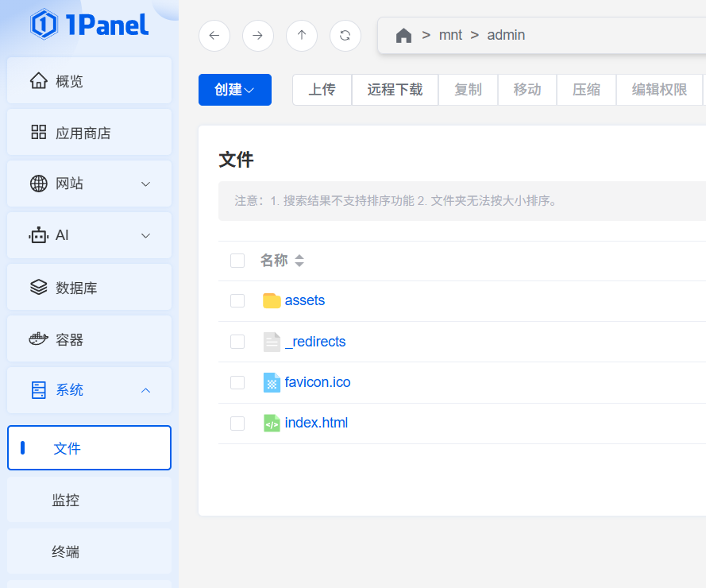Click the 1Panel logo
The width and height of the screenshot is (706, 588).
coord(89,25)
